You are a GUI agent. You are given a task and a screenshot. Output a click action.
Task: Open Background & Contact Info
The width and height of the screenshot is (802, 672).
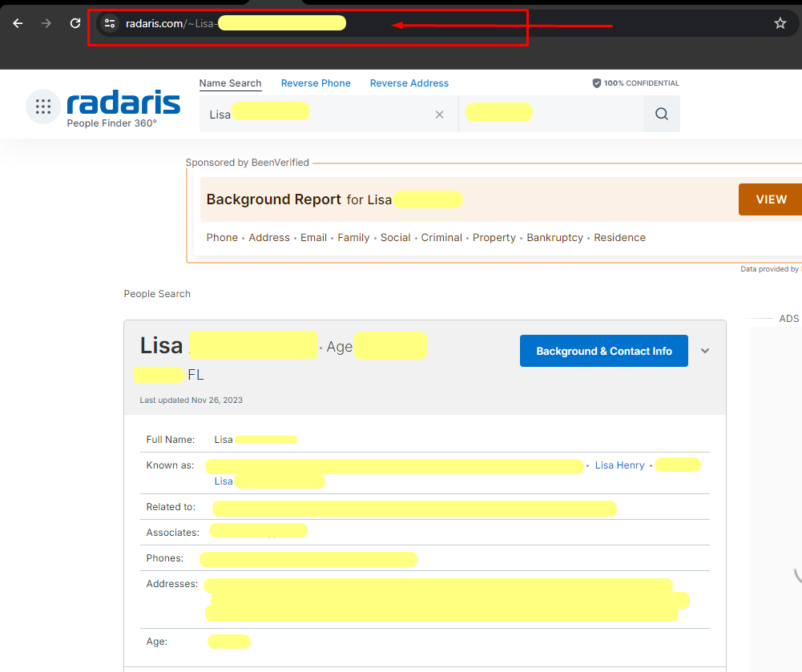(x=603, y=351)
